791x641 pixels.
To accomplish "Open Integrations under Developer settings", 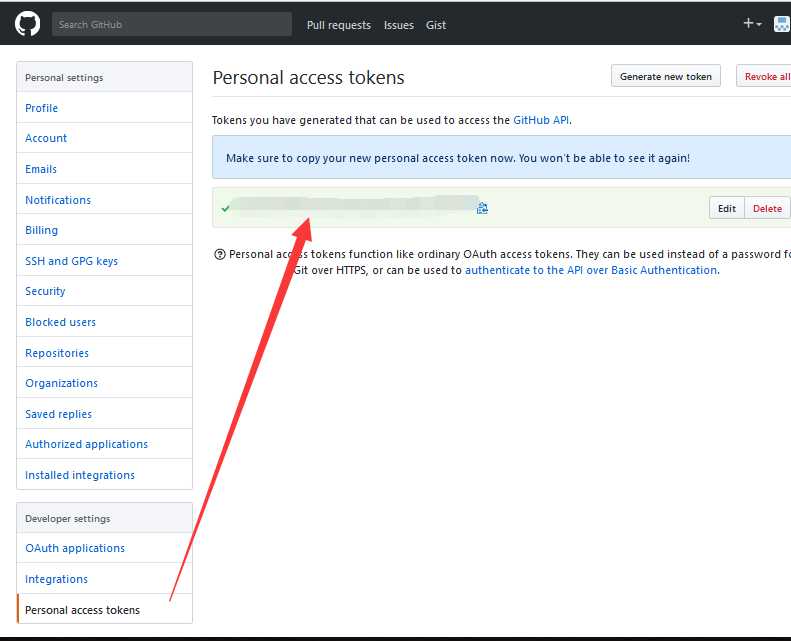I will click(x=104, y=578).
